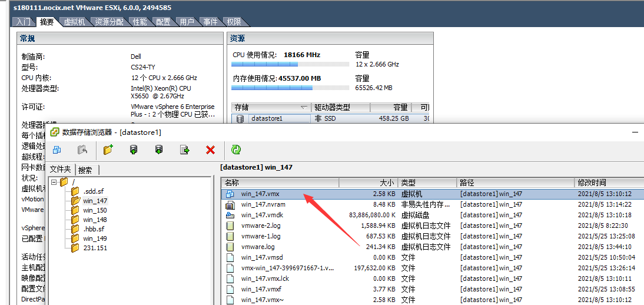Select vmx-win_147-3996971667-1.v... file name
Viewport: 644px width, 305px height.
287,268
